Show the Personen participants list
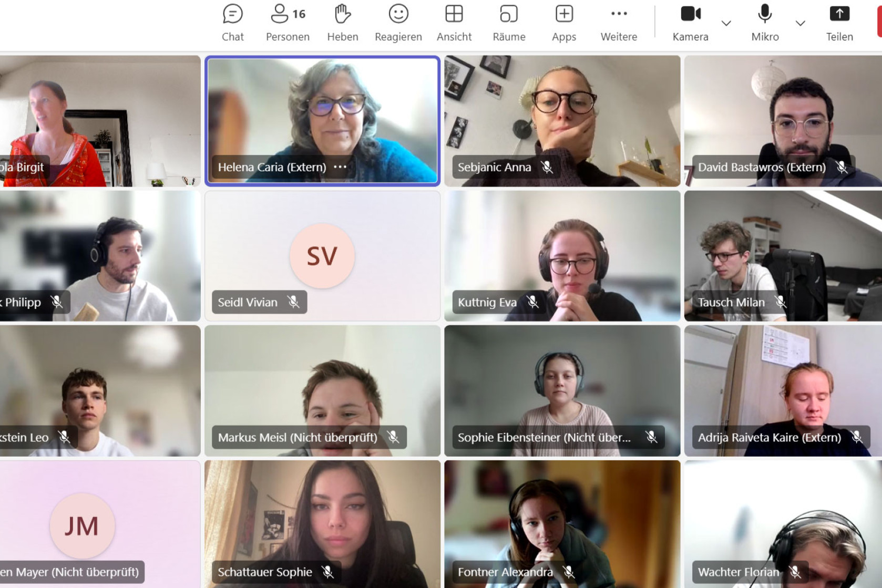 click(288, 23)
